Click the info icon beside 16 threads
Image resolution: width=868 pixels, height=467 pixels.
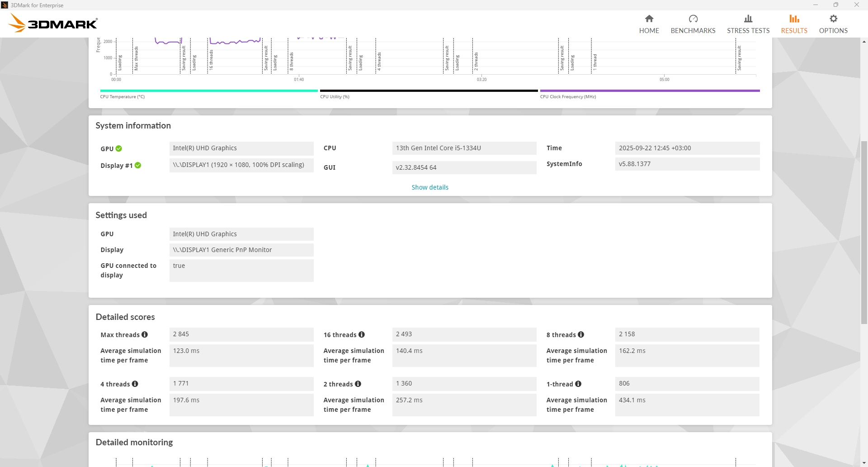(x=362, y=334)
